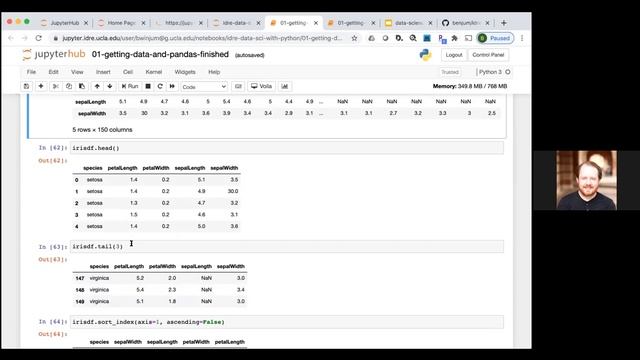Click the Out[62] output prompt
The width and height of the screenshot is (640, 360).
pos(53,160)
